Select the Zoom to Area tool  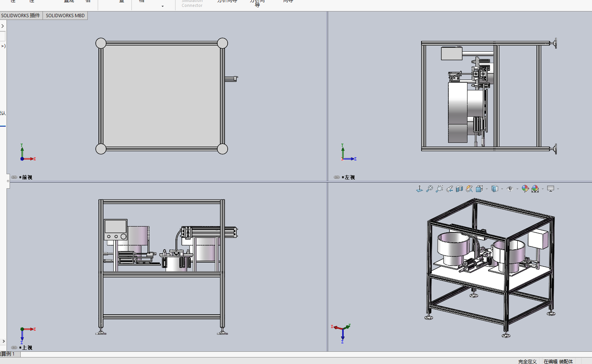tap(439, 189)
